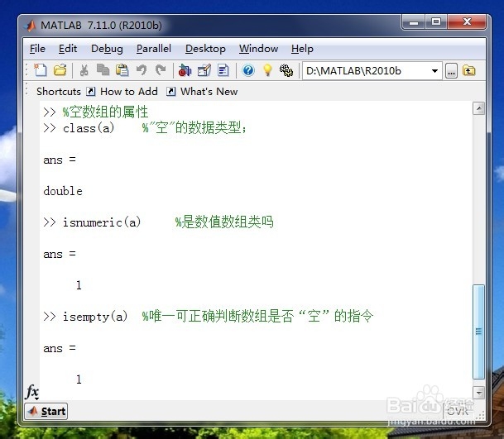Viewport: 504px width, 439px height.
Task: Open the Parallel menu
Action: (x=154, y=49)
